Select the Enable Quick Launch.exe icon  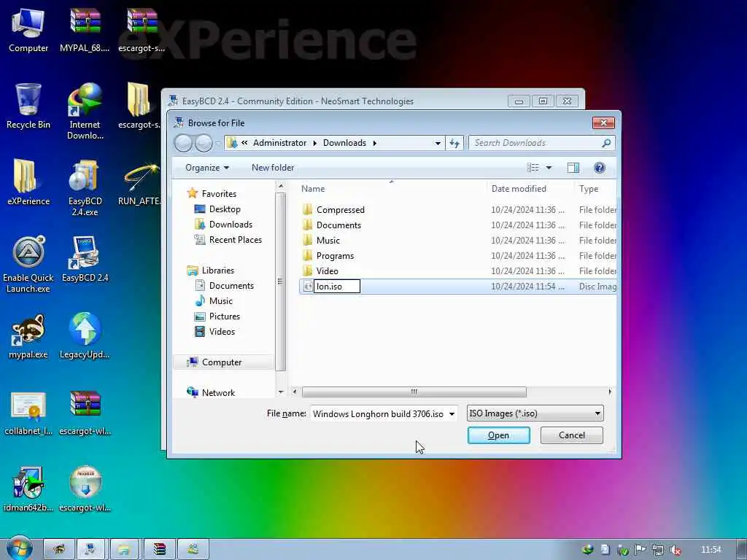(x=28, y=264)
